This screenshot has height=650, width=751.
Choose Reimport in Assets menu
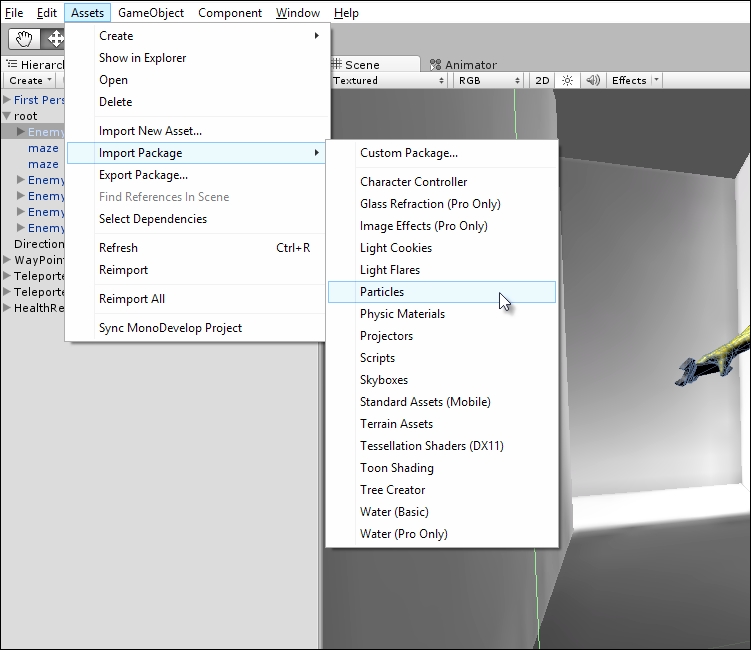point(197,270)
